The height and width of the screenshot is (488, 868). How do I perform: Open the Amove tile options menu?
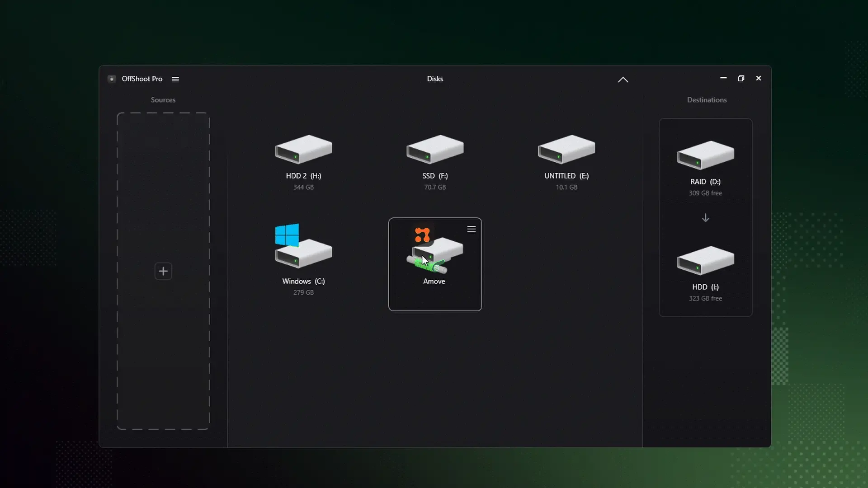click(471, 229)
